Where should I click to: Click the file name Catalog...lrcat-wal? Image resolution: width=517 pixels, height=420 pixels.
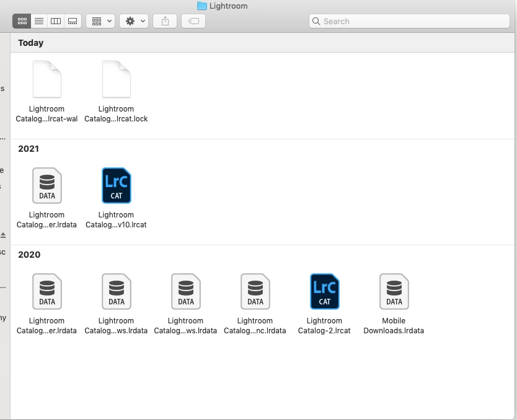tap(47, 113)
